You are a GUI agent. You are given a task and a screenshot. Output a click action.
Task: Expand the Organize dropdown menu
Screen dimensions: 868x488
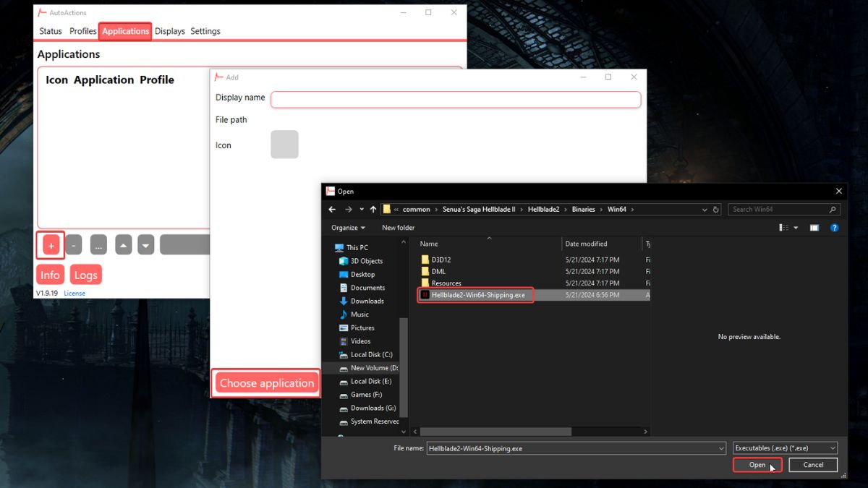tap(348, 228)
